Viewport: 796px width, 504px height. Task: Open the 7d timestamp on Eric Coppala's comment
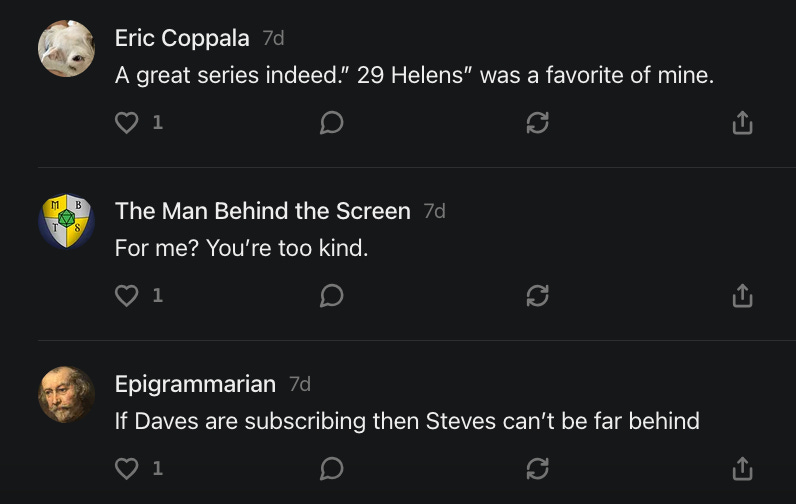pos(273,38)
